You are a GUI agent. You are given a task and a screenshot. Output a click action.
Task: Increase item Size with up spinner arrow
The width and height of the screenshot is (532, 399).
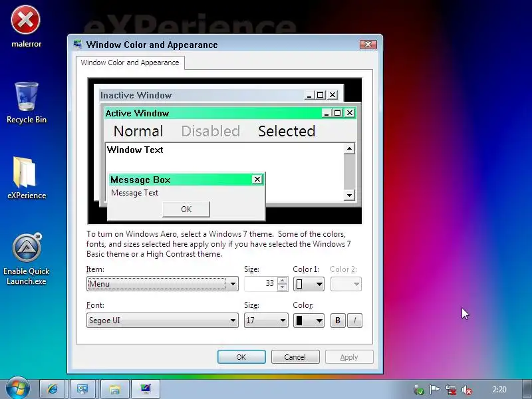coord(282,280)
